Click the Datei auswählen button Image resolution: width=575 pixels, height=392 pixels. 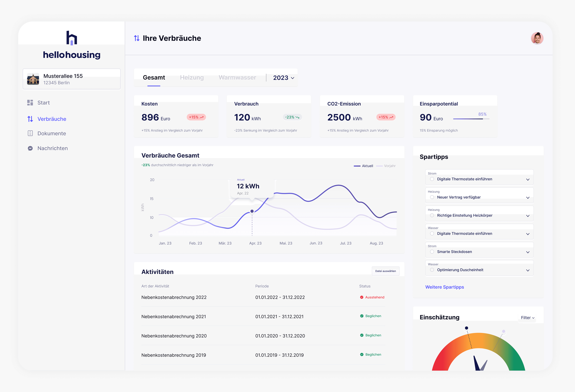[x=385, y=271]
